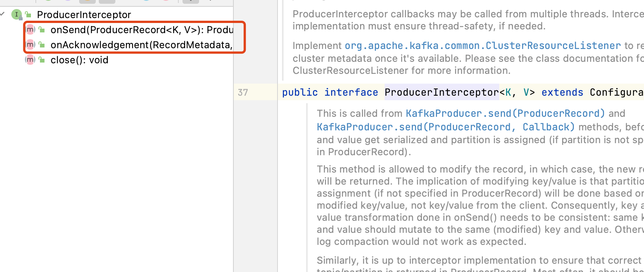Click the ProducerInterceptor interface icon
The image size is (644, 272).
17,14
